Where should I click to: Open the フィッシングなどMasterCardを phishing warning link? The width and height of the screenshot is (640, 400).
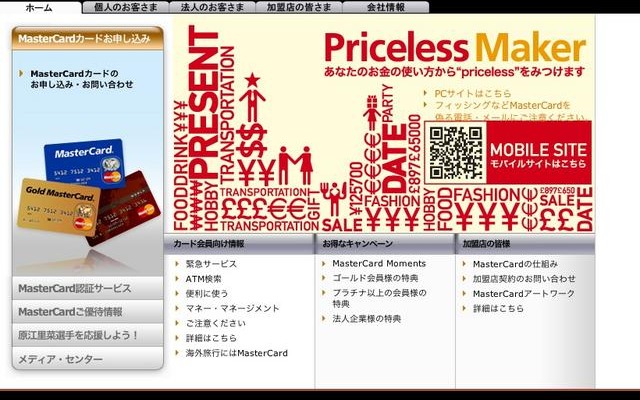(502, 105)
